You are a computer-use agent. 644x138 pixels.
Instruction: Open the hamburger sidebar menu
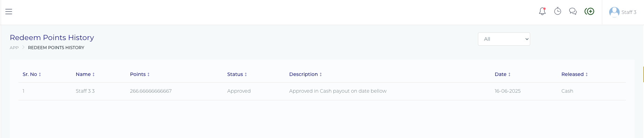(9, 11)
